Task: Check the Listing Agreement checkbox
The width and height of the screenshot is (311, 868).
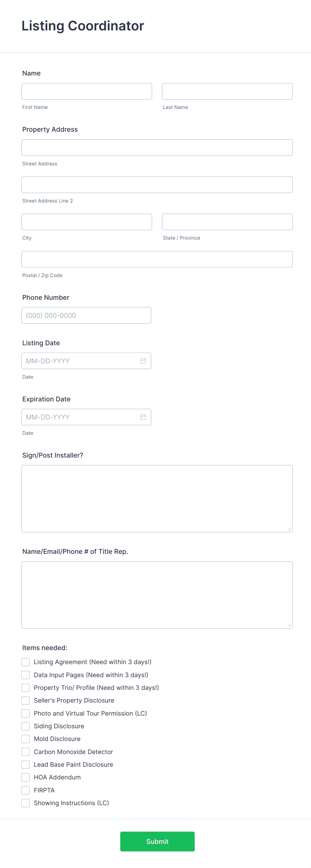Action: (x=25, y=662)
